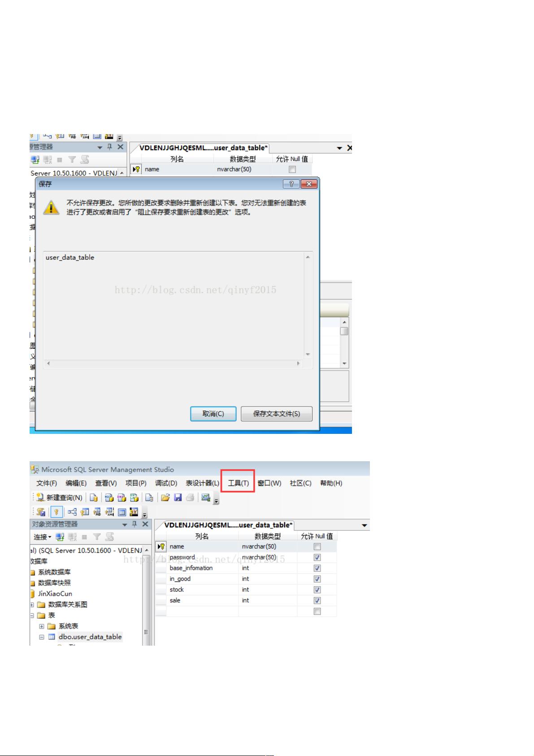Viewport: 534px width, 756px height.
Task: Click the open file folder icon
Action: (x=165, y=498)
